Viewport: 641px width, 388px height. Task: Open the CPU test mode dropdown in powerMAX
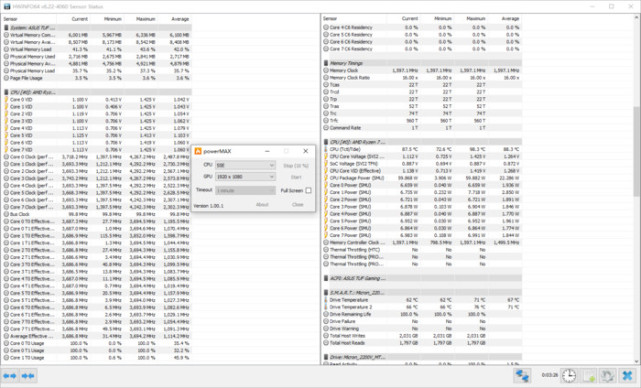coord(245,165)
